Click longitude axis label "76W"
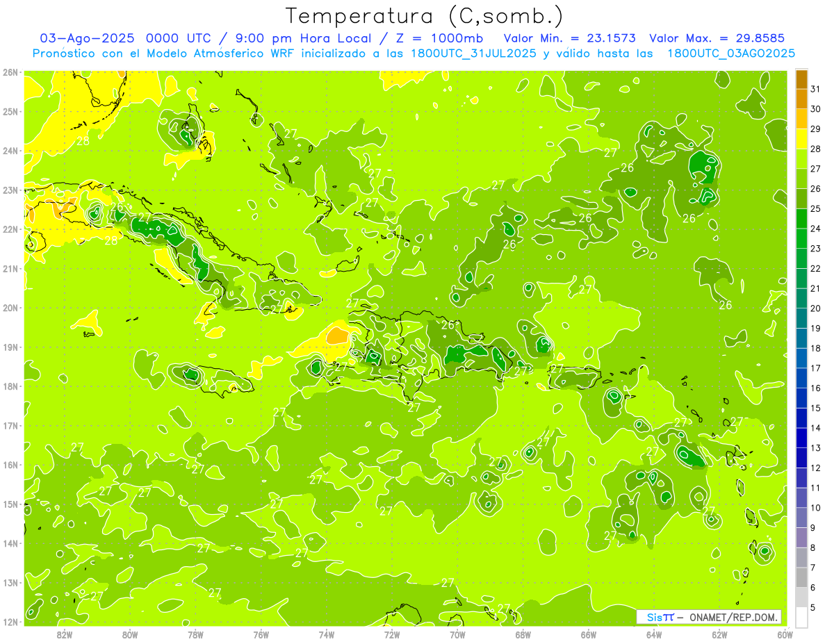Screen dimensions: 834x644 (x=261, y=634)
